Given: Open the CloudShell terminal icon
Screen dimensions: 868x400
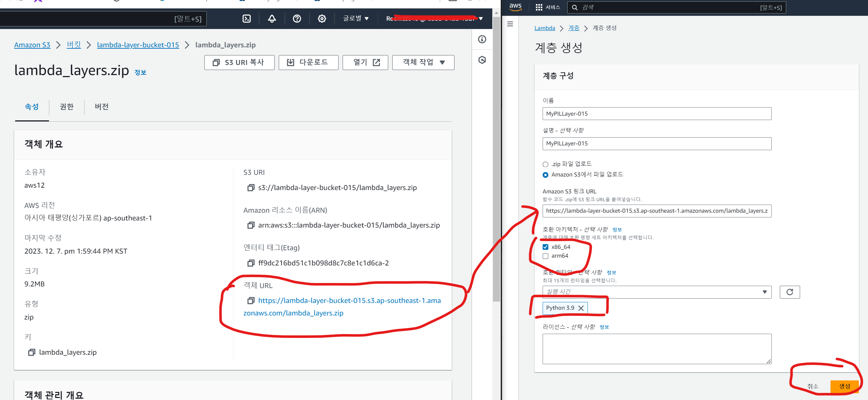Looking at the screenshot, I should click(x=247, y=19).
